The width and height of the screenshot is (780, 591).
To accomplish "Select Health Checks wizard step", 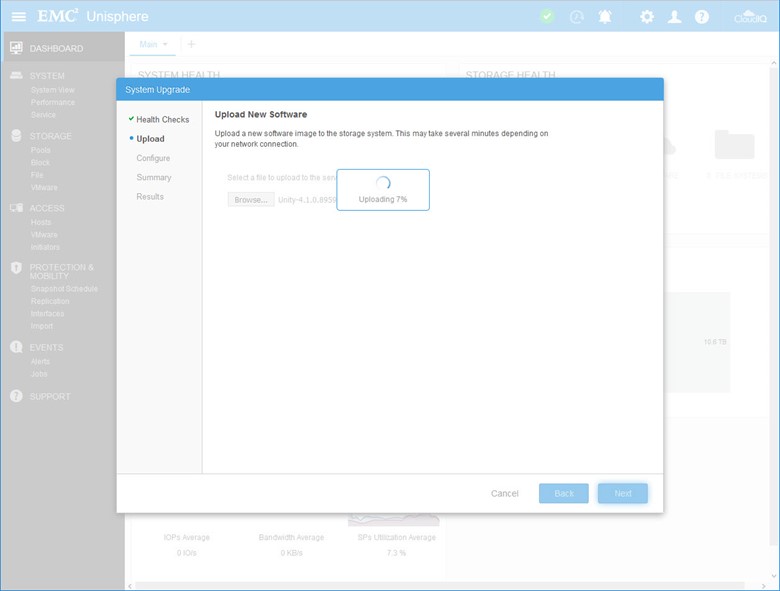I will coord(163,119).
